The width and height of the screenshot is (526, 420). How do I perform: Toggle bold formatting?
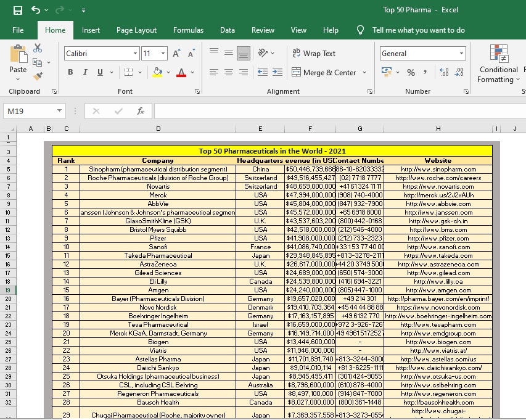pyautogui.click(x=70, y=72)
